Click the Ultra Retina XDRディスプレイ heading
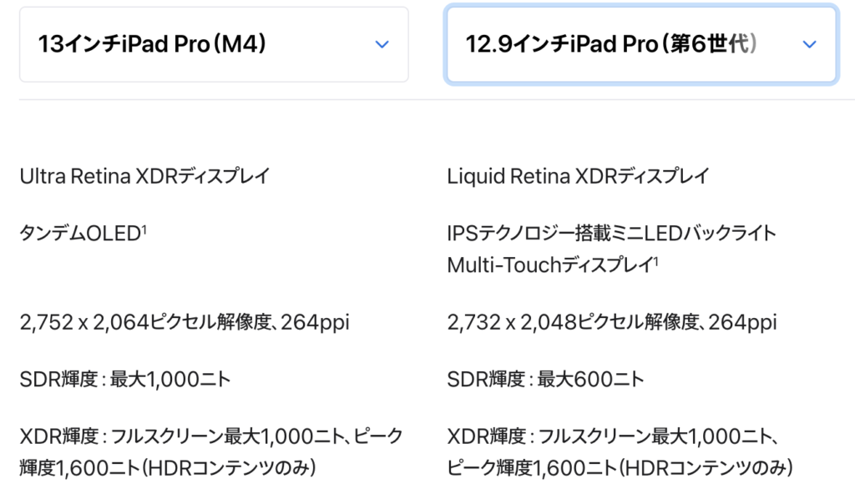The image size is (855, 504). coord(144,176)
